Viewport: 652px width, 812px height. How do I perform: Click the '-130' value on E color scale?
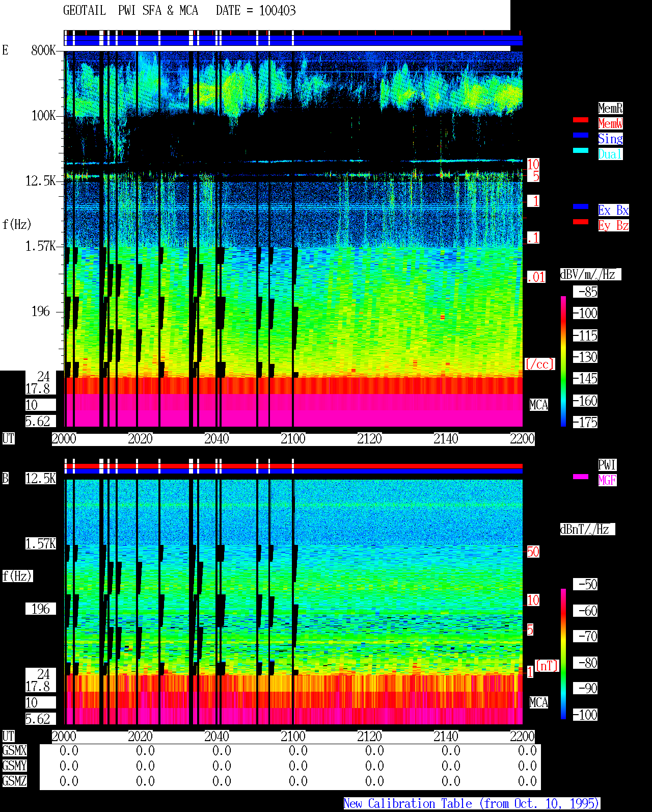(586, 357)
